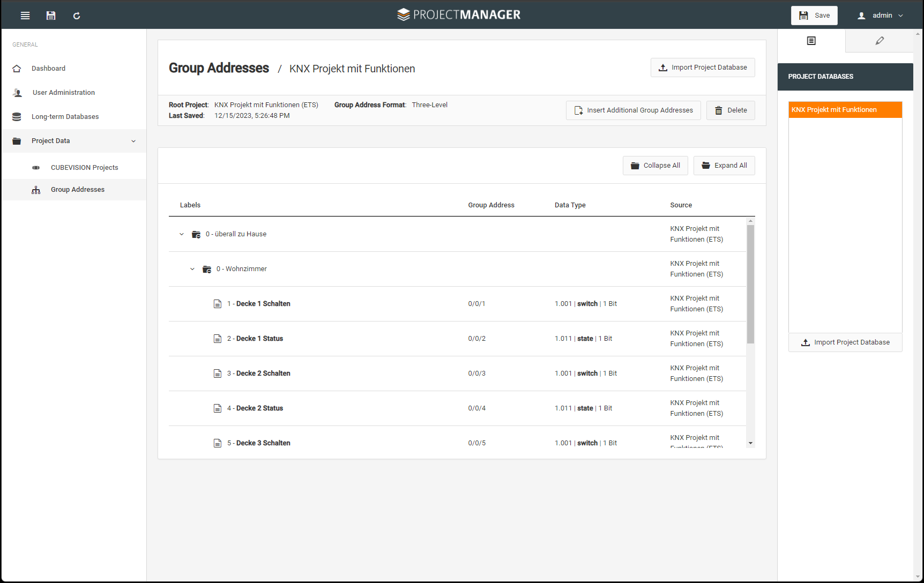
Task: Click the Labels column header
Action: point(190,205)
